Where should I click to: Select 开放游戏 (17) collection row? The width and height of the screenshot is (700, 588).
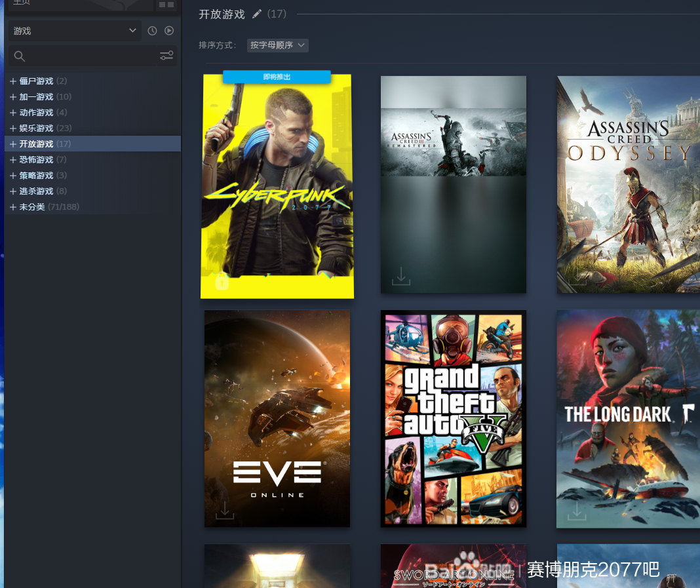[x=92, y=144]
